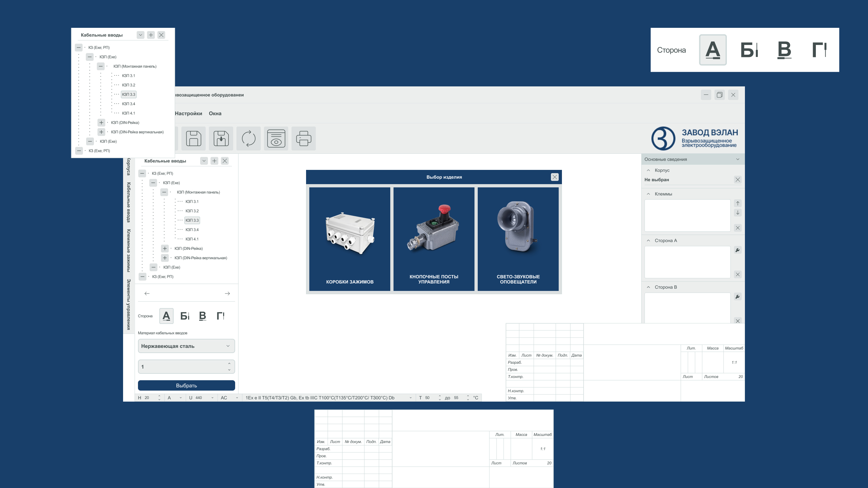
Task: Collapse the Сторона А section chevron
Action: pyautogui.click(x=648, y=240)
